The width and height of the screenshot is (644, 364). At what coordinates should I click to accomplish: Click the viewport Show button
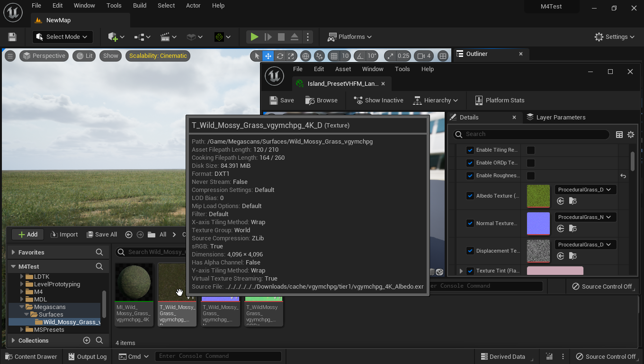(x=111, y=56)
